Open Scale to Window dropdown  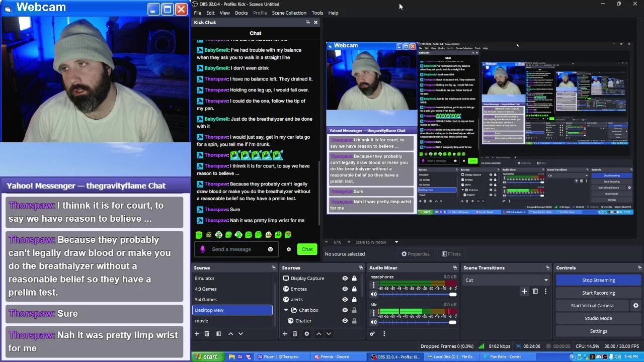[x=377, y=242]
